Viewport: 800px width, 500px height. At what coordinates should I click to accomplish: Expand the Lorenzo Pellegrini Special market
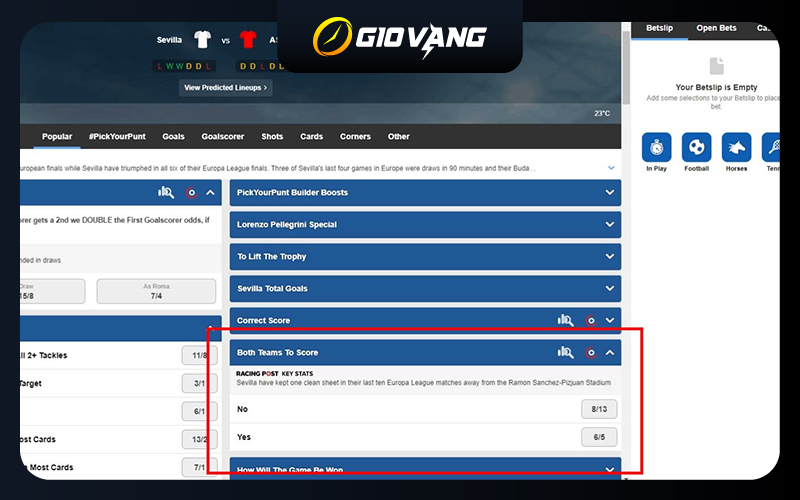(425, 224)
